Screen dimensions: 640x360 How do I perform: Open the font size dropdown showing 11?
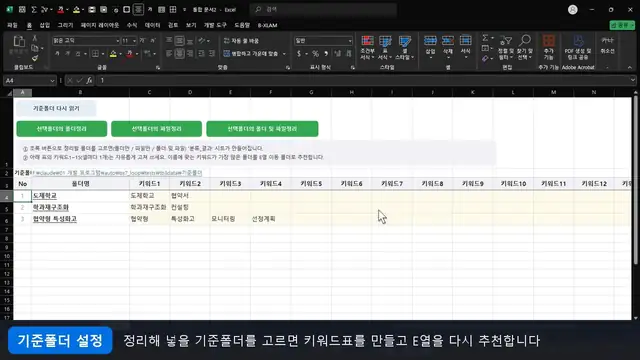[x=134, y=41]
